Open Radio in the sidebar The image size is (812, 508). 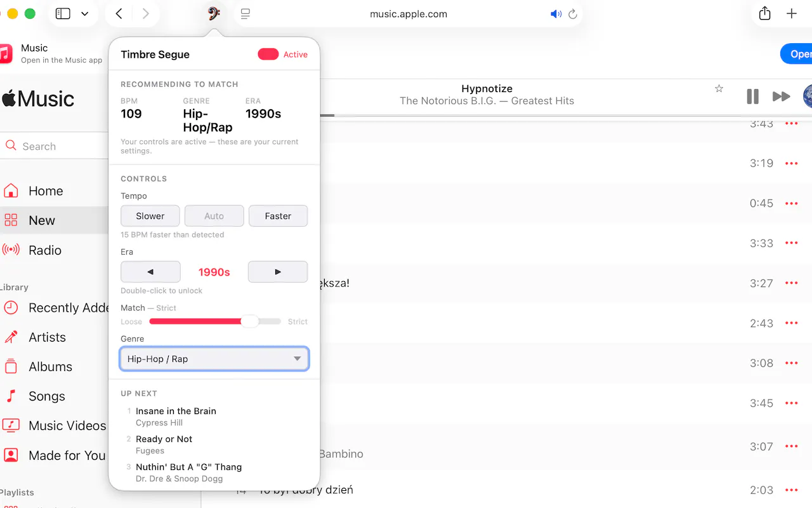click(45, 250)
